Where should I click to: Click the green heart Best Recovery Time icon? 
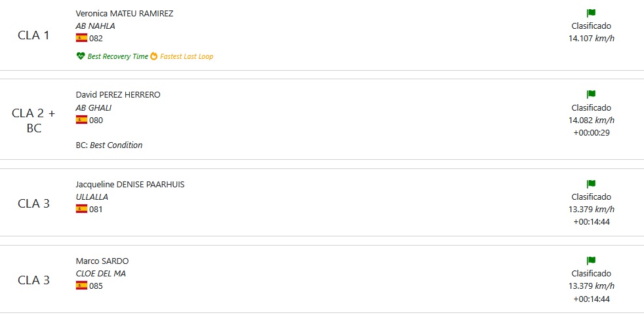coord(81,56)
